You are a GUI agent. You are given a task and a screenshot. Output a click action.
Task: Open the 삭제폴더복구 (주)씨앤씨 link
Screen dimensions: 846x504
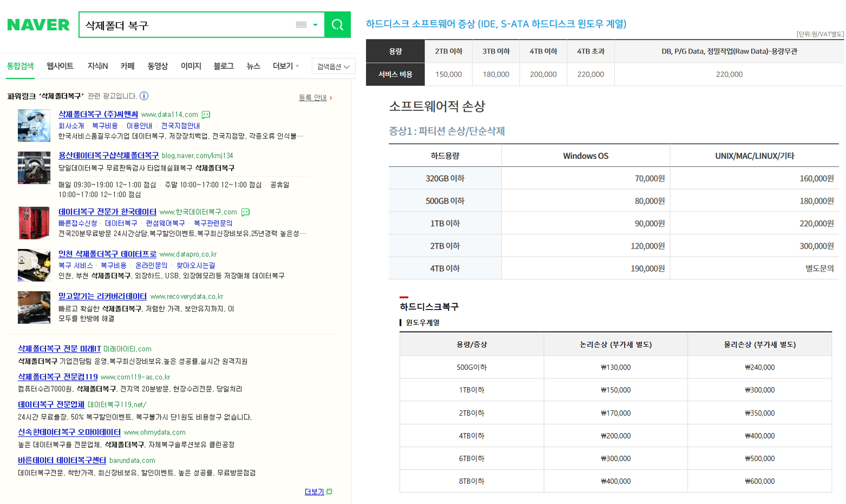98,114
